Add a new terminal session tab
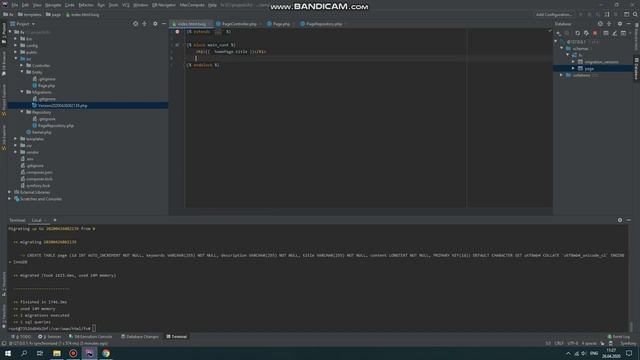Screen dimensions: 640x360 [55, 220]
